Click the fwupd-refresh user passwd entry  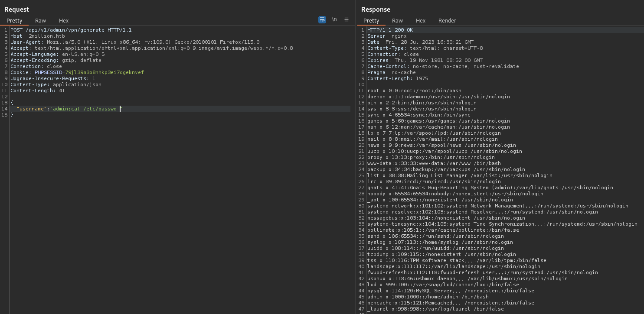pyautogui.click(x=483, y=272)
